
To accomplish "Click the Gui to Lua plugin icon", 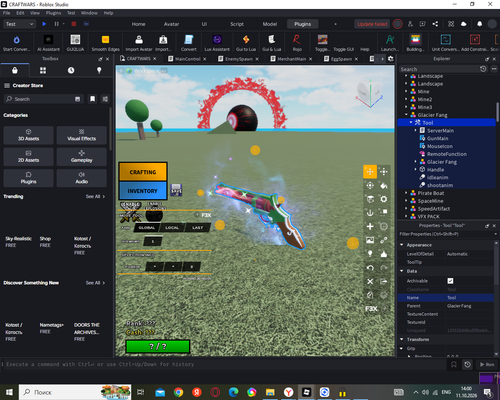I will 246,43.
